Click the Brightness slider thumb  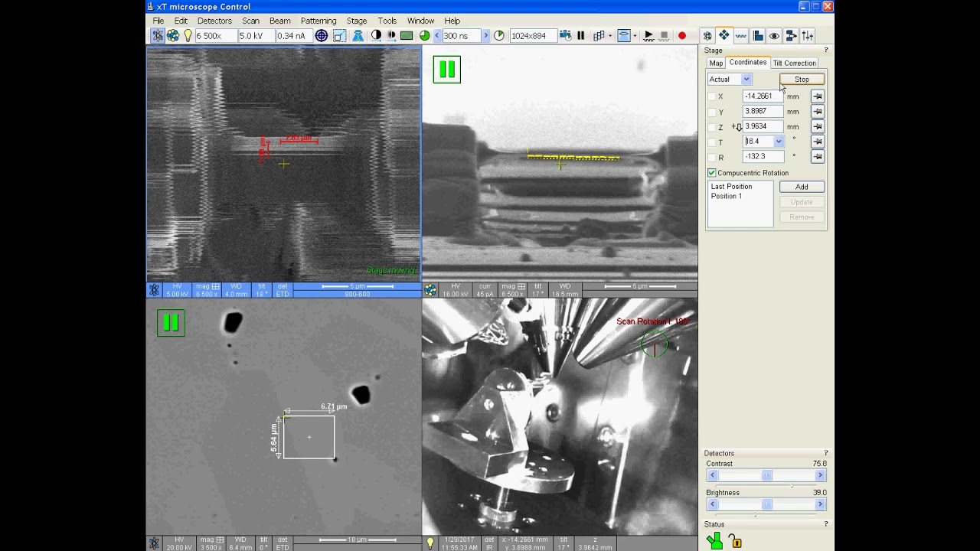tap(766, 504)
